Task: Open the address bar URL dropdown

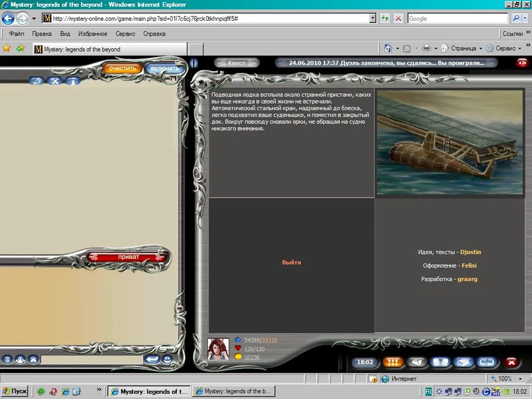Action: point(372,19)
